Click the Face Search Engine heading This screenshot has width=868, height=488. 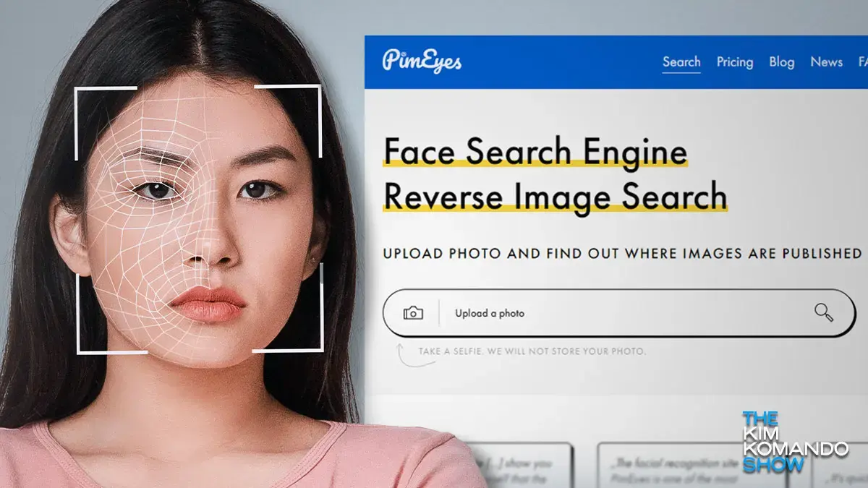pyautogui.click(x=535, y=152)
